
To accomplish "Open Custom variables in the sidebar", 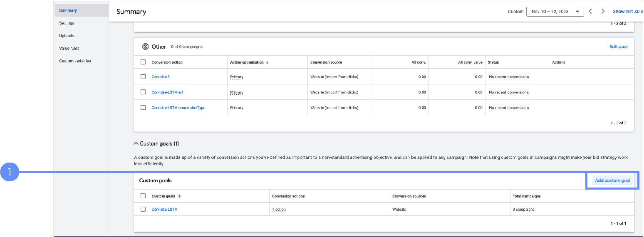I will point(75,61).
